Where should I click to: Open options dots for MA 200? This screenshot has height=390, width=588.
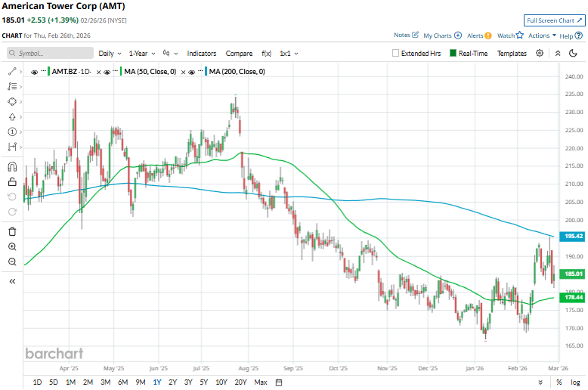200,70
